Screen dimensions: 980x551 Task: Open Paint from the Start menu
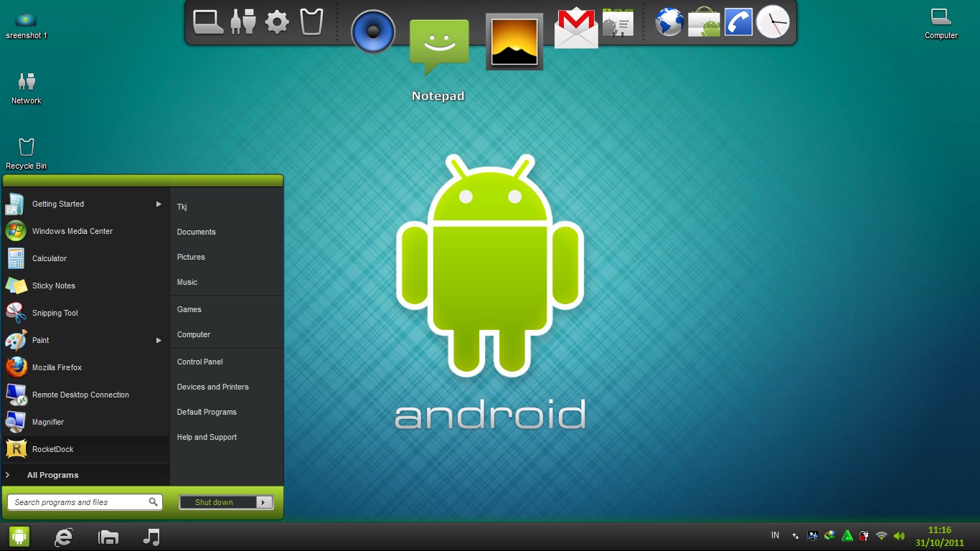(x=85, y=340)
